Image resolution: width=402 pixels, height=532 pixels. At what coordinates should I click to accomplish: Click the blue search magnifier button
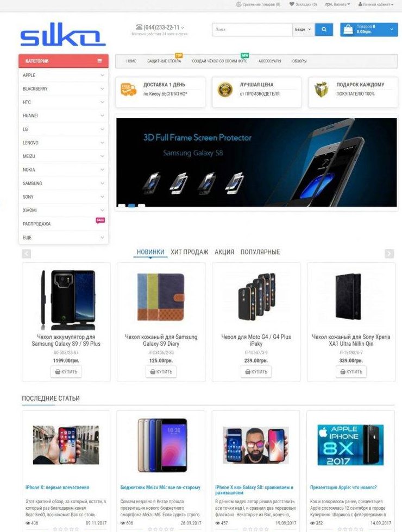coord(324,29)
